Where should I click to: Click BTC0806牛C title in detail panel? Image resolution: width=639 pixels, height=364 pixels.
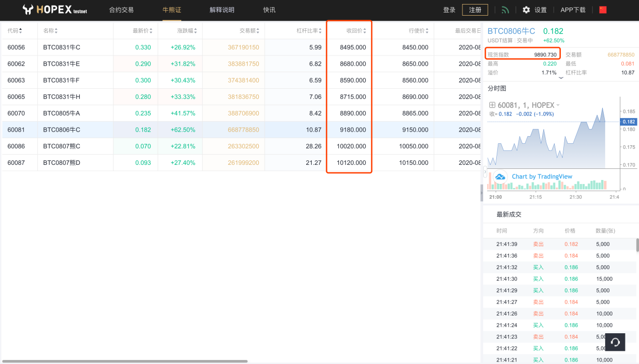[511, 31]
